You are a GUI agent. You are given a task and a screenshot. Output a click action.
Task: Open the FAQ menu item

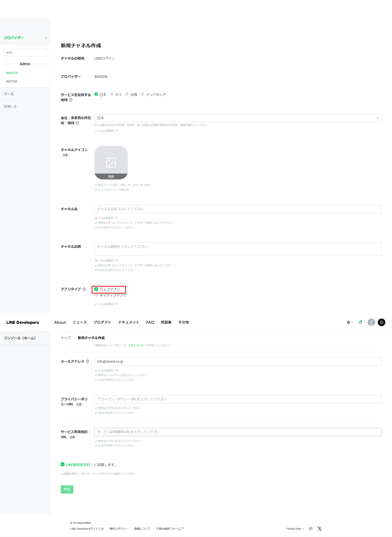click(150, 322)
